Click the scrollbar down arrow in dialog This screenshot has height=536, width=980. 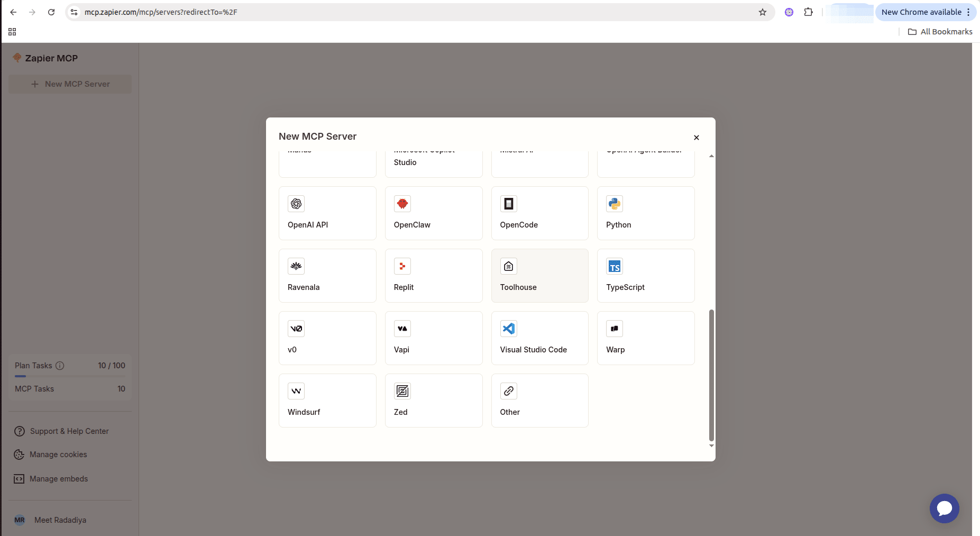(711, 446)
